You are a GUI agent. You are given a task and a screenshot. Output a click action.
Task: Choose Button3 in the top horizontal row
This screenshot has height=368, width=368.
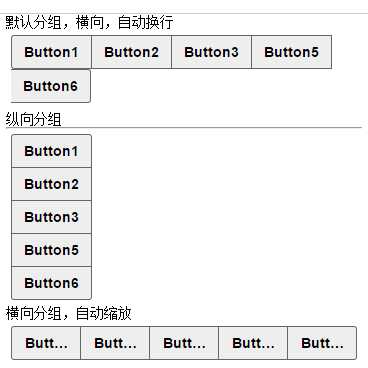(211, 52)
